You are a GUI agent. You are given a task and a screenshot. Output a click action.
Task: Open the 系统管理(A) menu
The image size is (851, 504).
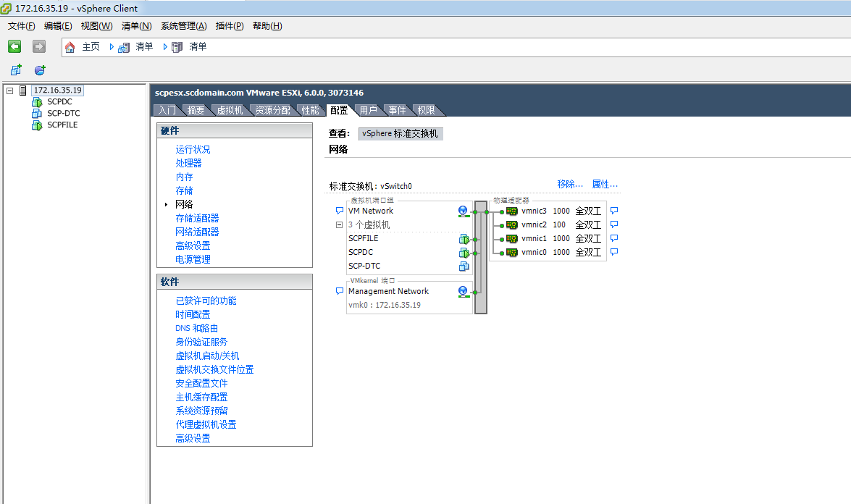click(184, 26)
